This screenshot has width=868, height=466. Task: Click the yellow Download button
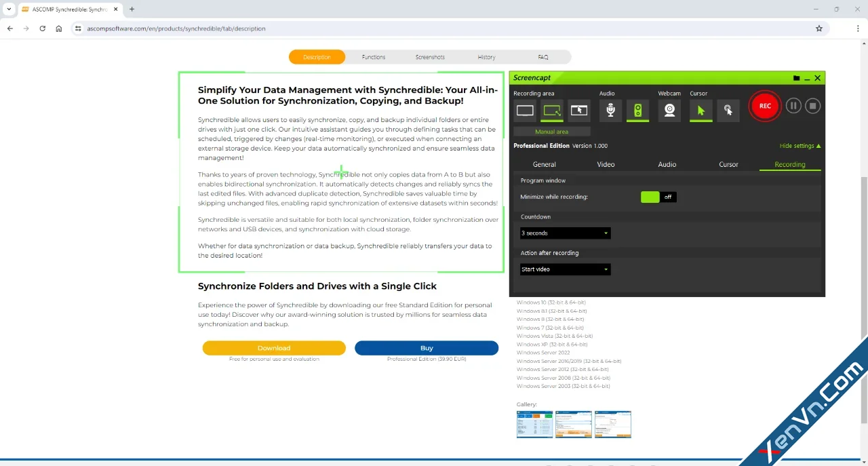[274, 348]
